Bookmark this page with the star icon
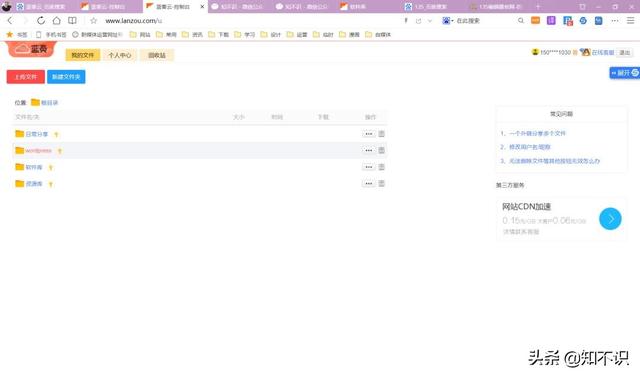 (93, 20)
